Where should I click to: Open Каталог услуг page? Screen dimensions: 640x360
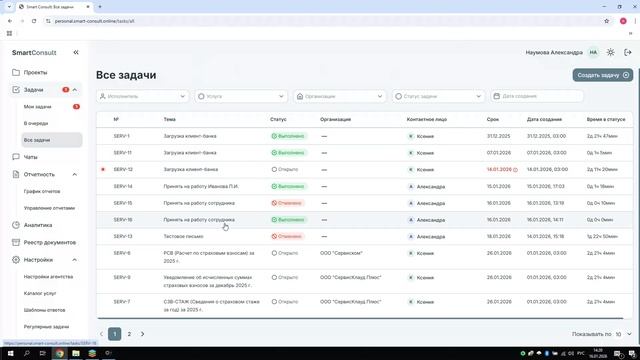click(40, 293)
